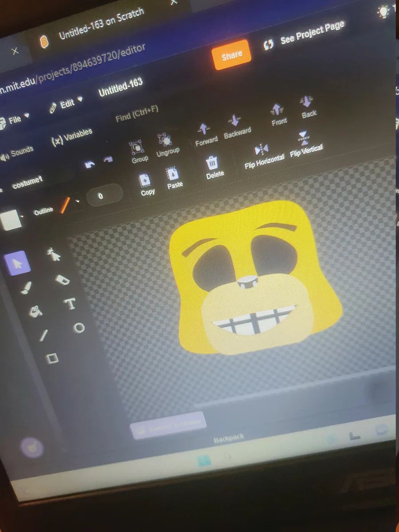Paste the copied shape
The height and width of the screenshot is (532, 399).
pyautogui.click(x=174, y=179)
